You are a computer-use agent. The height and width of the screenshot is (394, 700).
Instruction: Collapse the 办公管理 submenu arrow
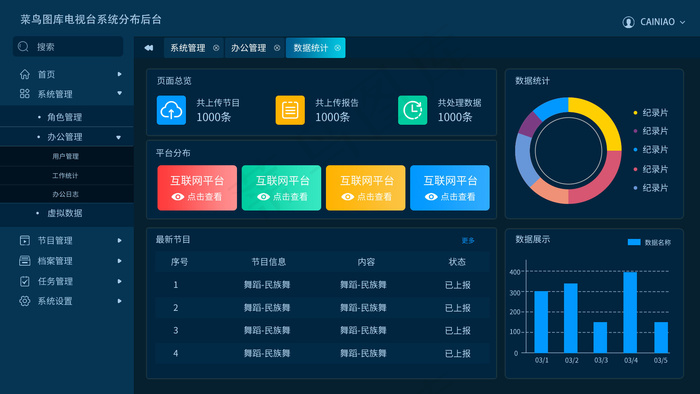click(118, 137)
